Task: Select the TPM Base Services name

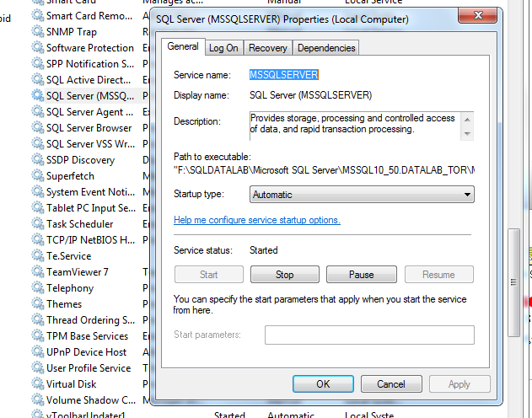Action: point(87,336)
